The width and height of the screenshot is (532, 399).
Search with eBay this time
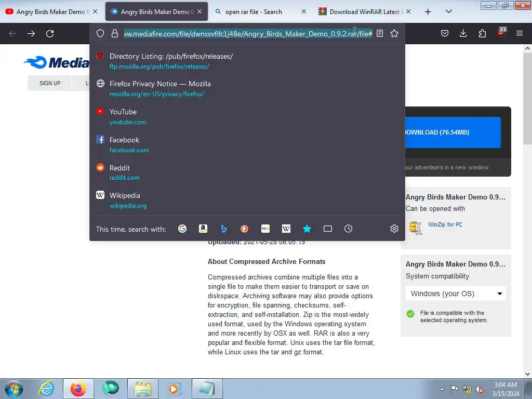265,229
